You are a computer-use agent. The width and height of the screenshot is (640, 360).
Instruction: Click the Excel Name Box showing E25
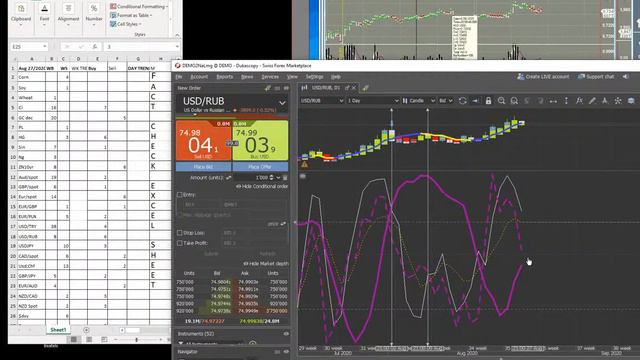29,47
